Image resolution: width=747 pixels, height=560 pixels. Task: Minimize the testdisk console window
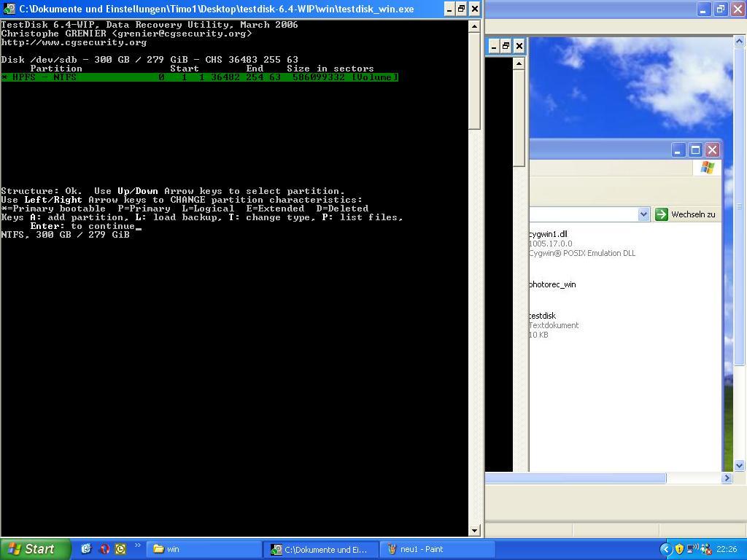point(449,9)
